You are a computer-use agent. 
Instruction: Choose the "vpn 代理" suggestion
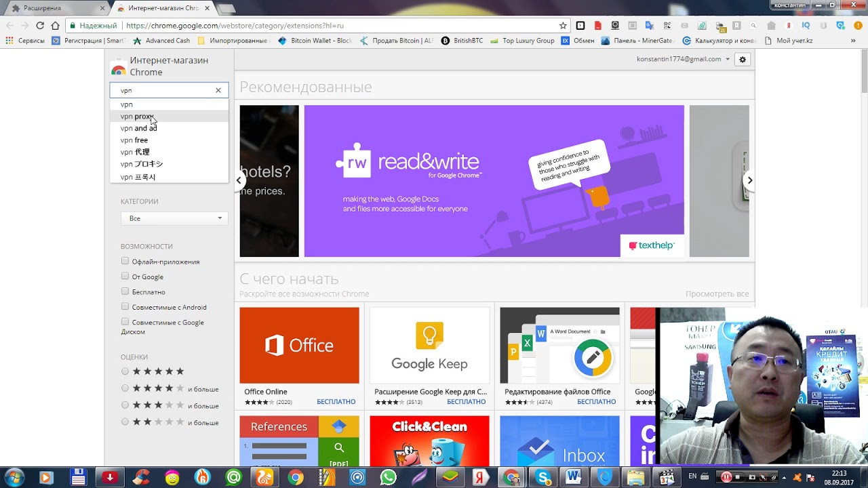(x=170, y=152)
